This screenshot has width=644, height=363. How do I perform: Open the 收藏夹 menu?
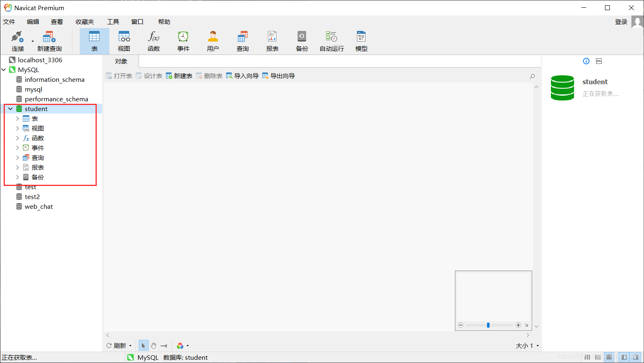[85, 22]
